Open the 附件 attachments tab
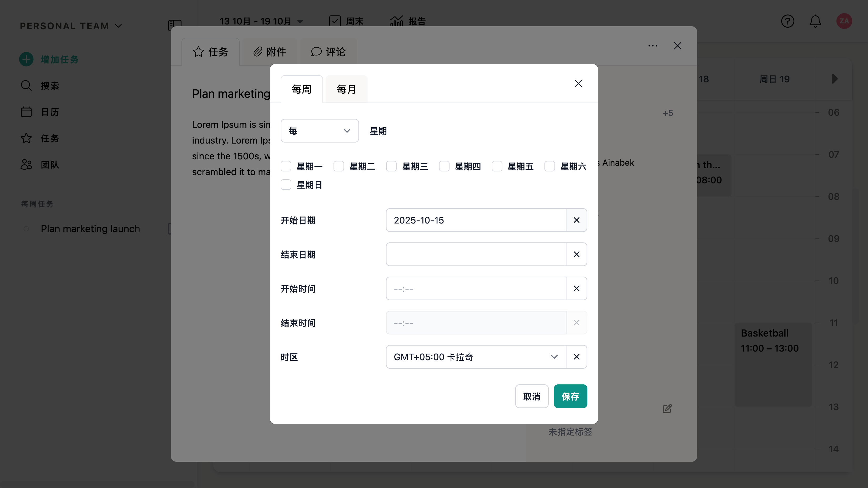Viewport: 868px width, 488px height. [270, 52]
